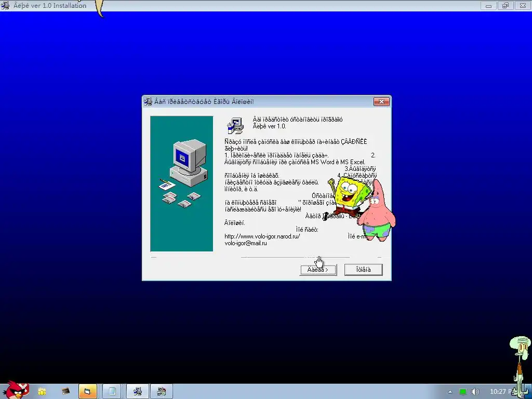Click the installer icon in the dialog title bar
The width and height of the screenshot is (532, 399).
(x=148, y=101)
